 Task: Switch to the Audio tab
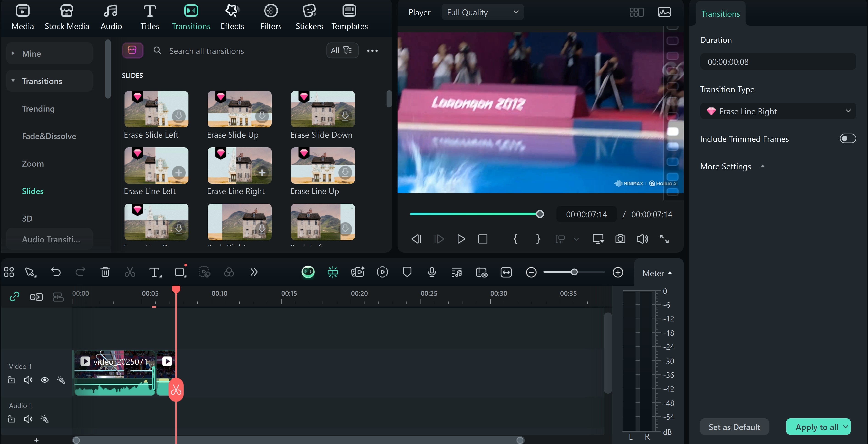point(111,17)
